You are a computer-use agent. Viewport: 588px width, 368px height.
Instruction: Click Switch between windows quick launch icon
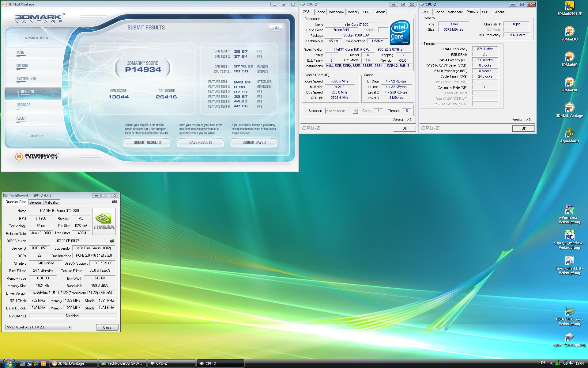point(29,363)
